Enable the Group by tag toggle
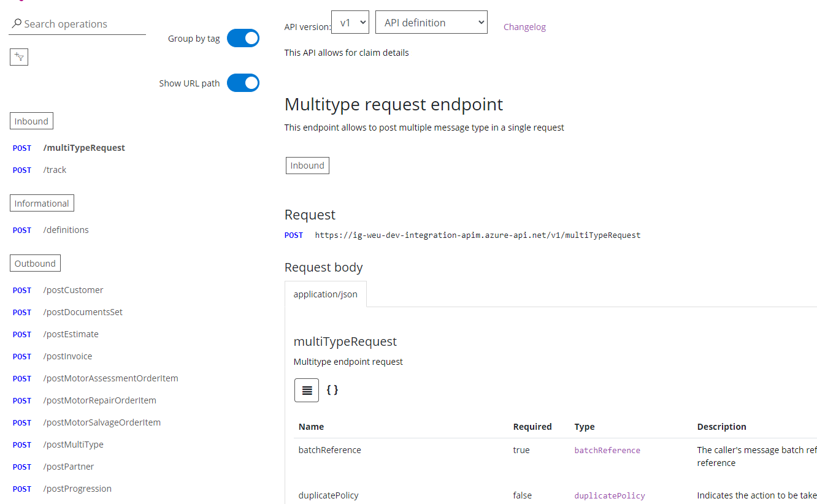 tap(243, 38)
